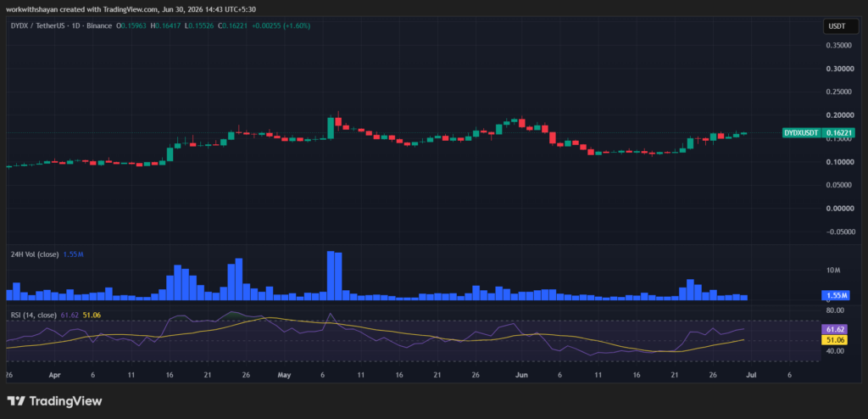The width and height of the screenshot is (868, 419).
Task: Click the +0.00255 (+1.60%) change readout
Action: pyautogui.click(x=281, y=25)
